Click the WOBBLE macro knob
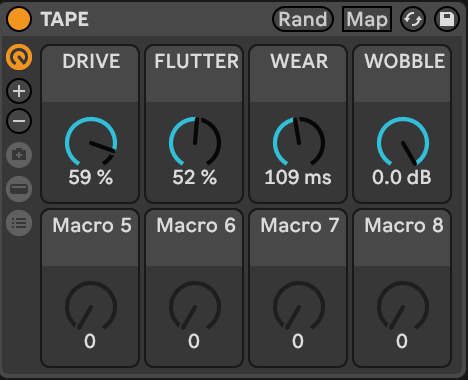This screenshot has height=380, width=468. (x=403, y=142)
